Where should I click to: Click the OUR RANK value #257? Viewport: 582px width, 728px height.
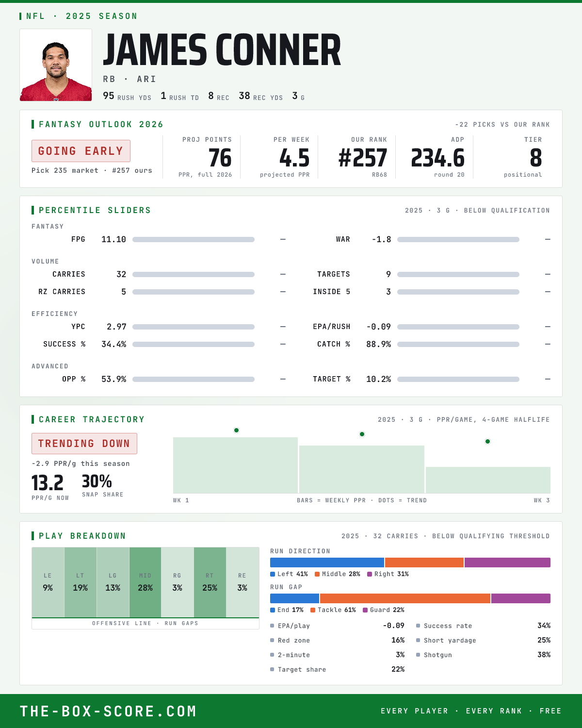363,158
